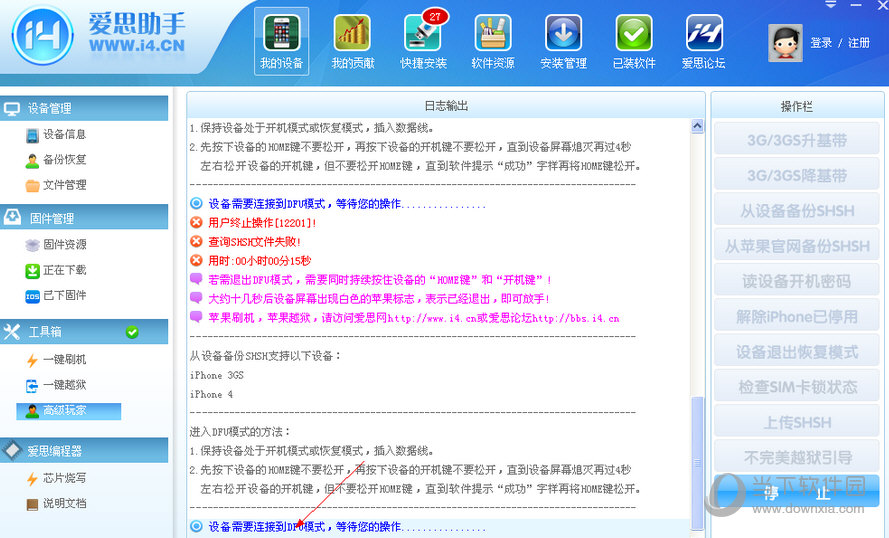The width and height of the screenshot is (889, 538).
Task: Click 解除iPhone已停用 button
Action: (x=797, y=316)
